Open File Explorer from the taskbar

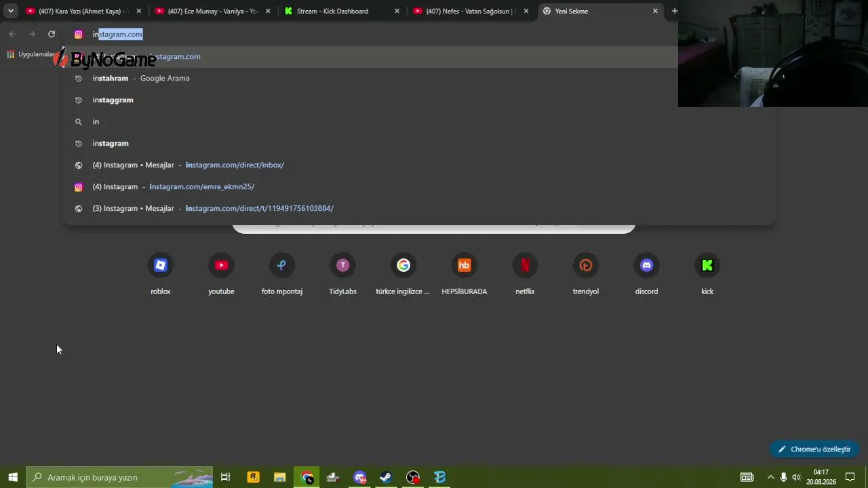click(279, 477)
